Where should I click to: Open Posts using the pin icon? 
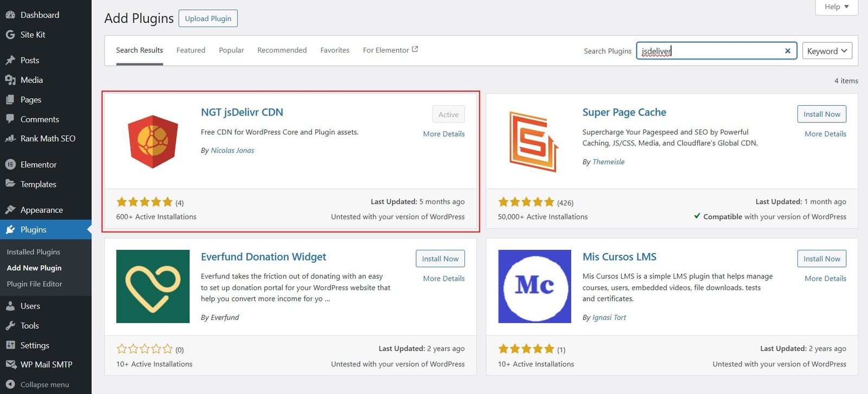[10, 60]
